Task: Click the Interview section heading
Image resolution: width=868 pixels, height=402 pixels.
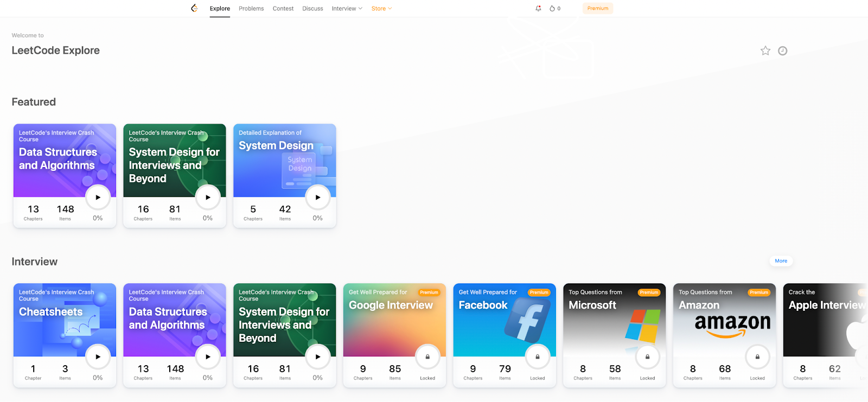Action: 35,261
